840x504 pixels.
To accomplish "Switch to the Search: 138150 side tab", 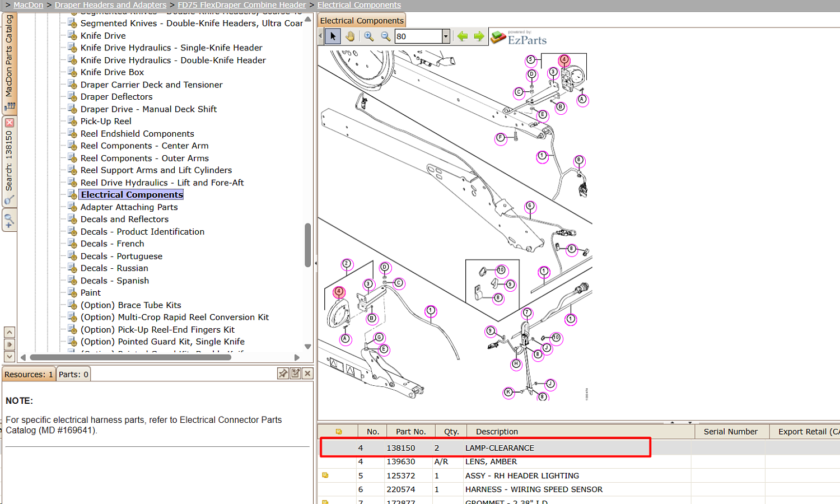I will [x=9, y=162].
